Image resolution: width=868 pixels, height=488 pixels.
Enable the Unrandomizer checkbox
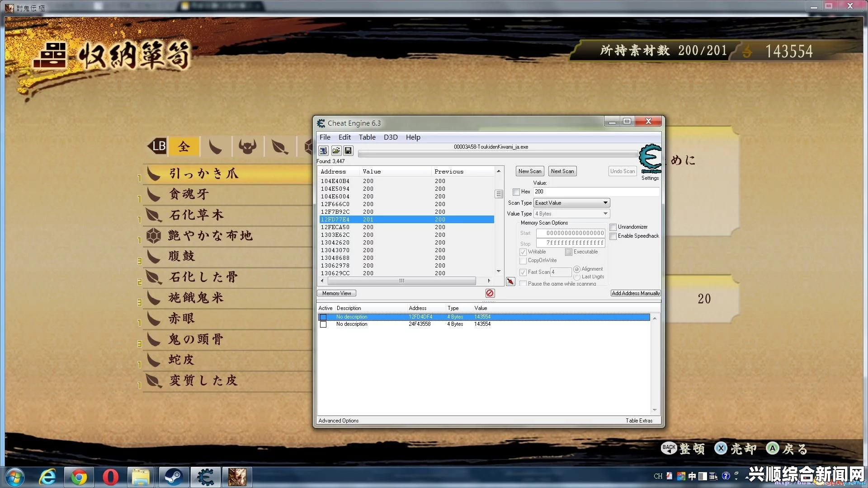(613, 227)
